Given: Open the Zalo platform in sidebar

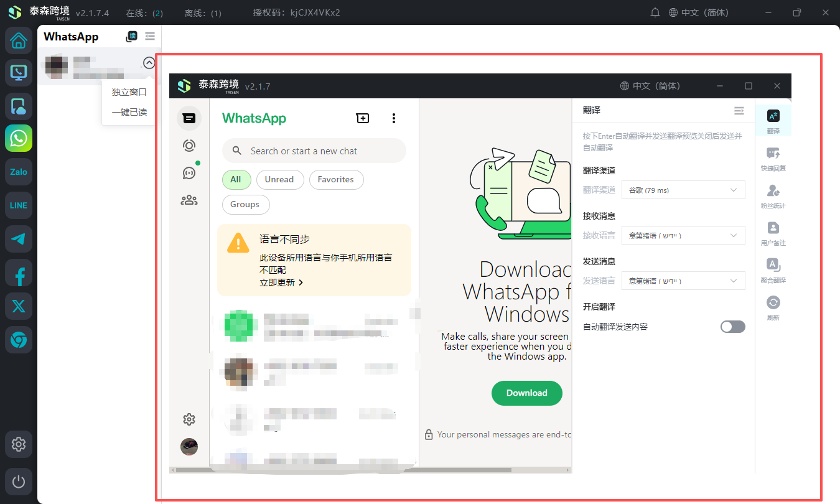Looking at the screenshot, I should (x=19, y=172).
